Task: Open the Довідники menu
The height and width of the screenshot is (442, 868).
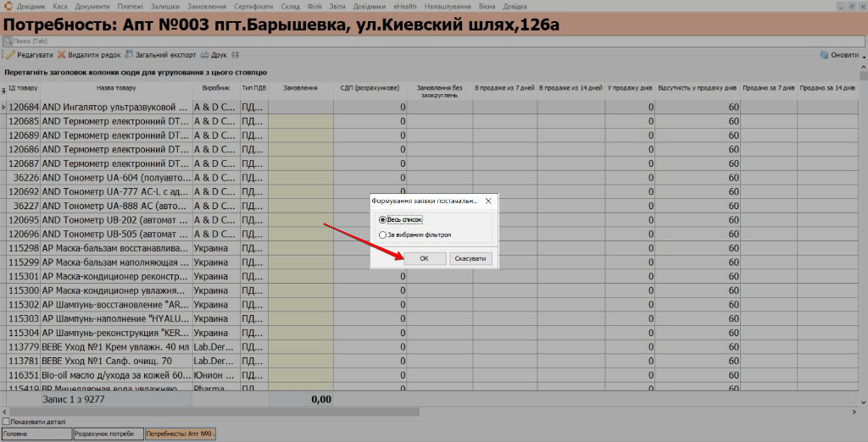Action: [370, 6]
